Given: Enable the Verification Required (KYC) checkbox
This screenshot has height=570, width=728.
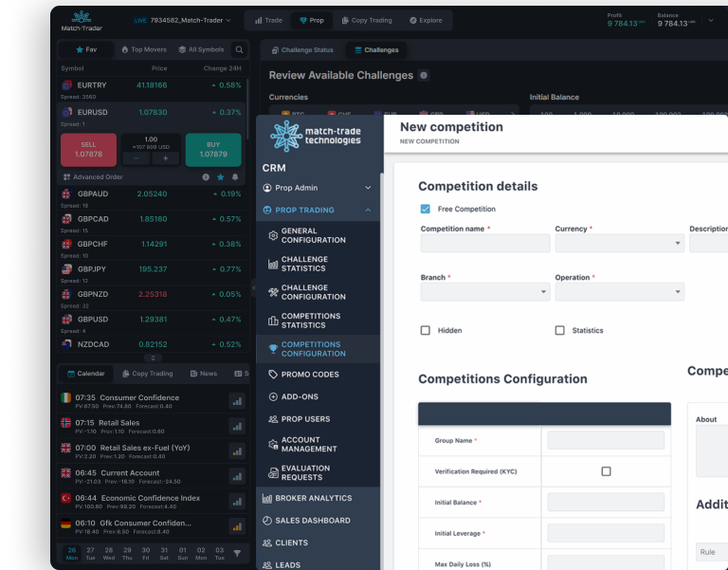Looking at the screenshot, I should (606, 471).
